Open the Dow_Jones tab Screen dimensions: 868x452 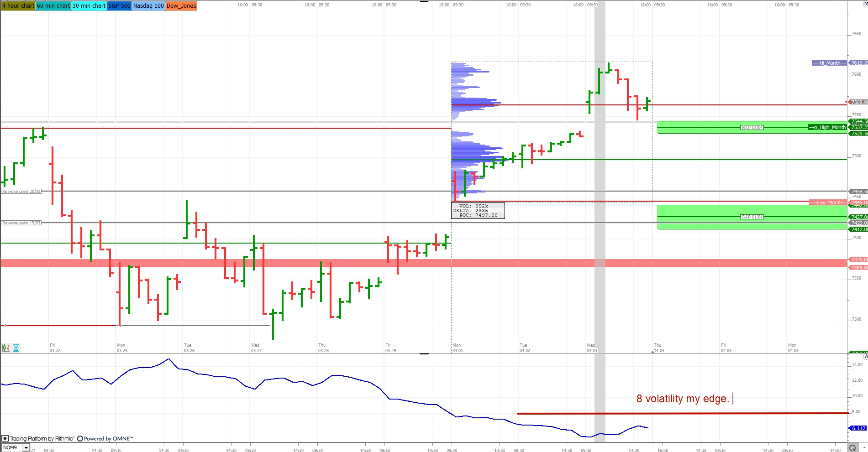coord(181,6)
